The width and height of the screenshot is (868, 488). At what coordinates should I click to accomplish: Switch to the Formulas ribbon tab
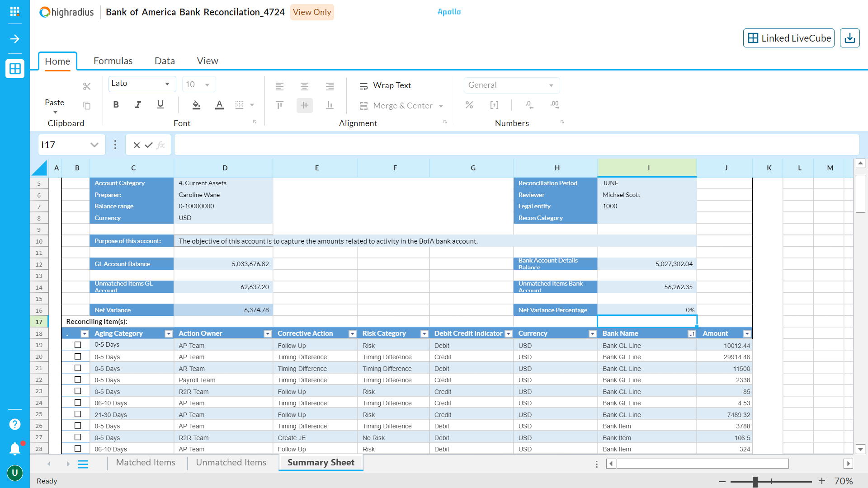click(113, 61)
